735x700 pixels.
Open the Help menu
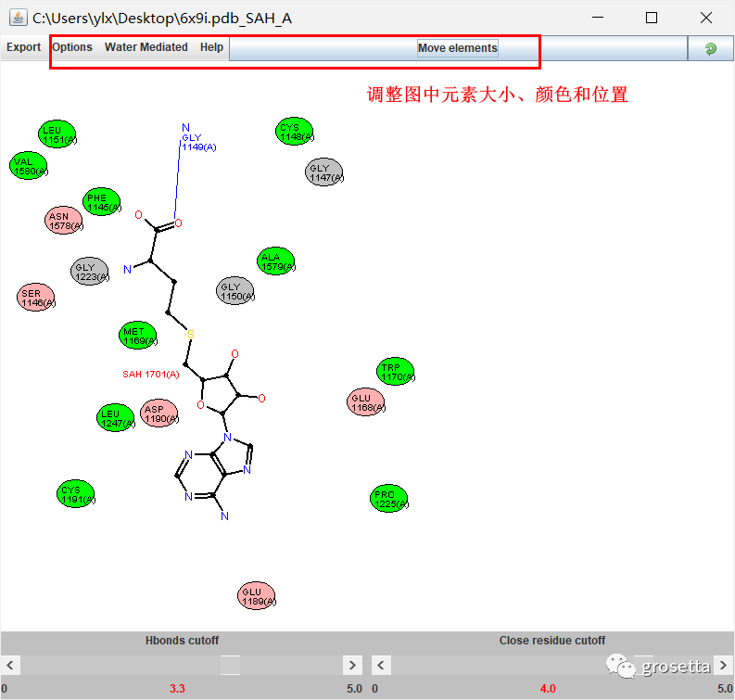tap(211, 47)
